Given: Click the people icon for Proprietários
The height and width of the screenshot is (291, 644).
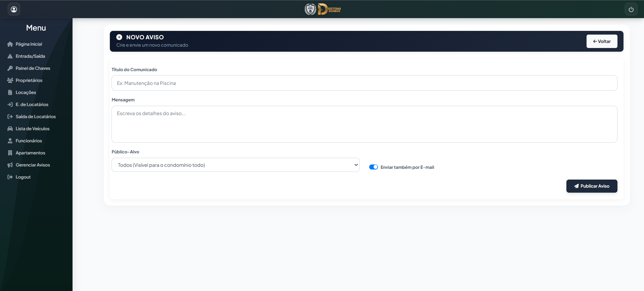Looking at the screenshot, I should pos(10,81).
